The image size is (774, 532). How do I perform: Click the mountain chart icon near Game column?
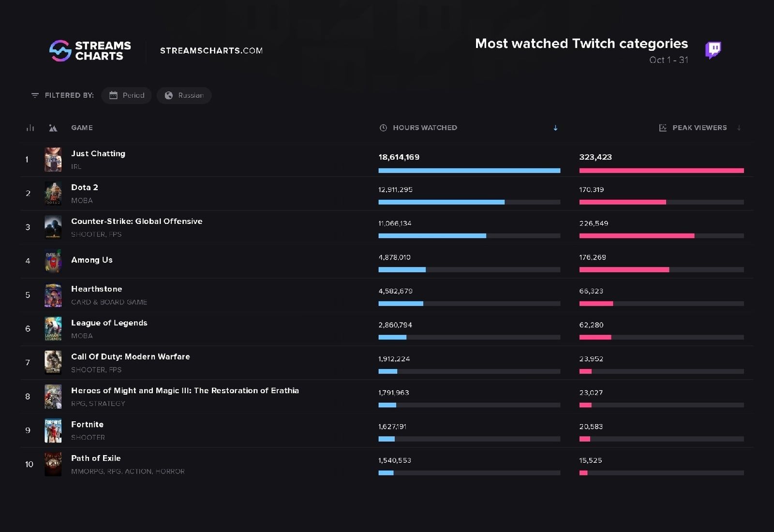pyautogui.click(x=53, y=128)
